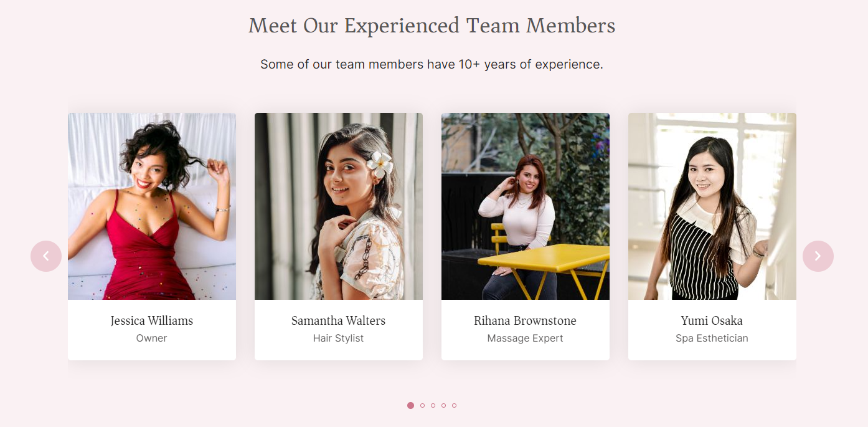Open Samantha Walters' photo

point(338,206)
